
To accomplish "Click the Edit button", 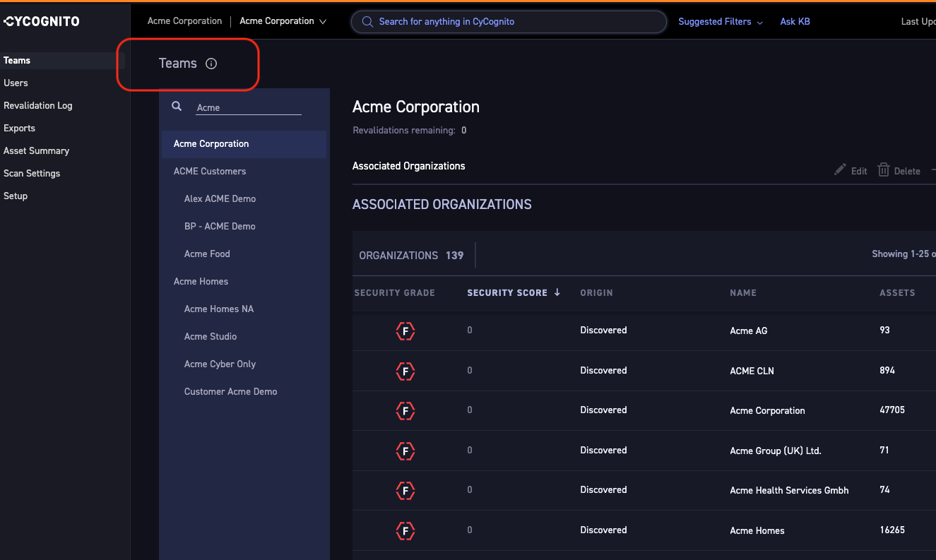I will point(851,170).
